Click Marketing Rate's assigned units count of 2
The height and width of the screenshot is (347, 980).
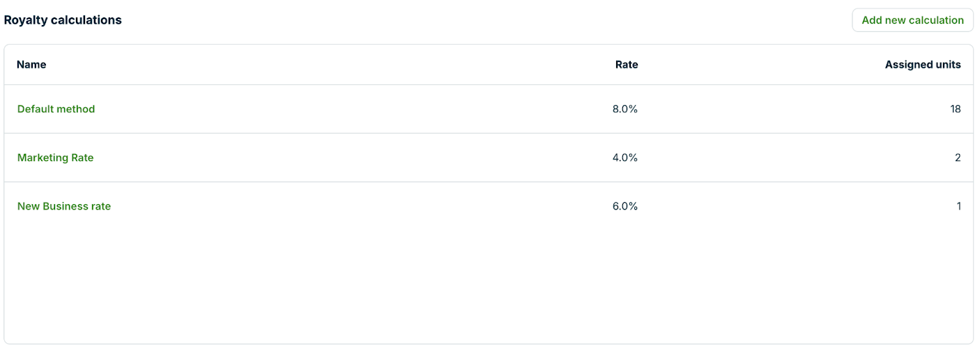tap(958, 157)
